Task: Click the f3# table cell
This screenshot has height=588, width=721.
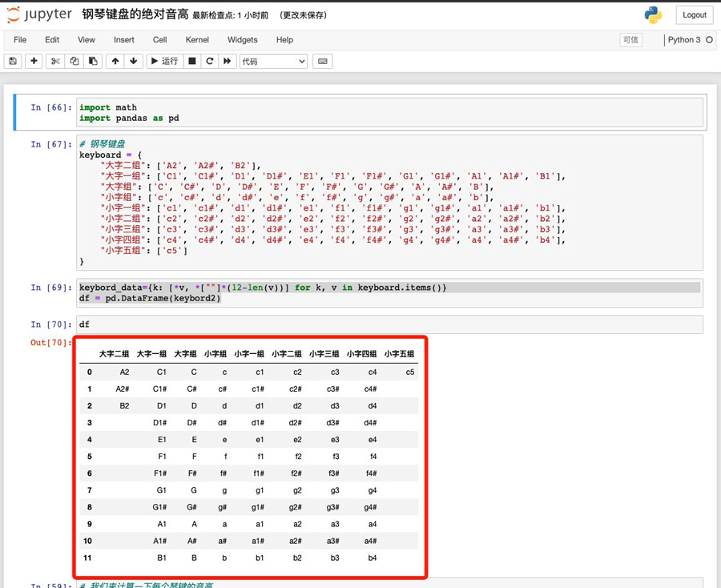Action: pos(333,473)
